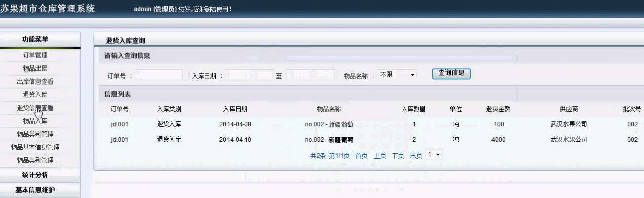
Task: Click the 单位 column header
Action: click(x=456, y=109)
